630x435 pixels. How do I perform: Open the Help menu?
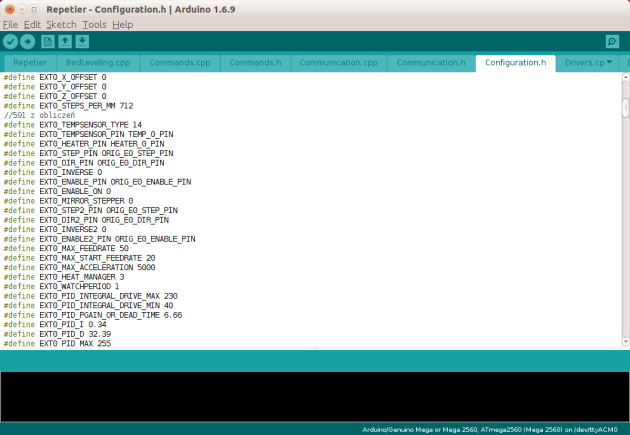(x=123, y=25)
